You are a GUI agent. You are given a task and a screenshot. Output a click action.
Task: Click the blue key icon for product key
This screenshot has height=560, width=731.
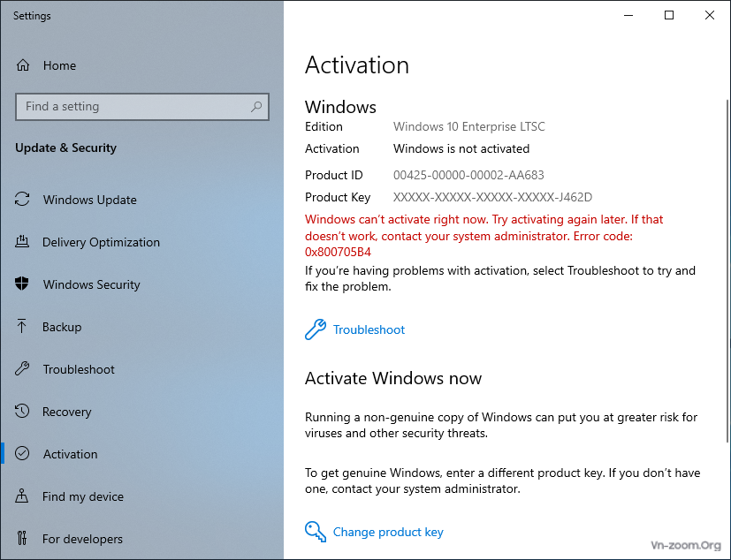tap(316, 532)
